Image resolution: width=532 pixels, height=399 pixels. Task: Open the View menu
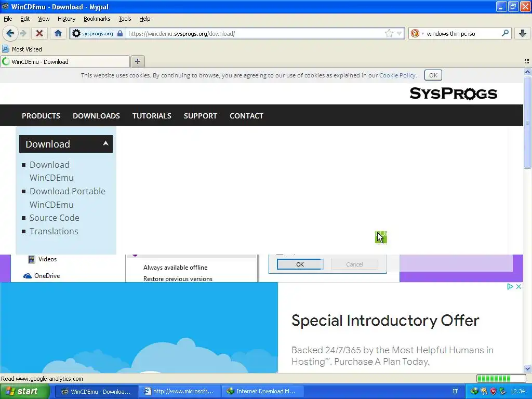[x=44, y=19]
